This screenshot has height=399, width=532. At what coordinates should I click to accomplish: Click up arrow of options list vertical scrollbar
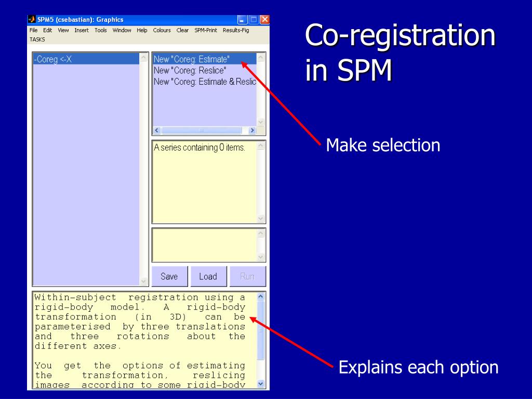coord(261,57)
